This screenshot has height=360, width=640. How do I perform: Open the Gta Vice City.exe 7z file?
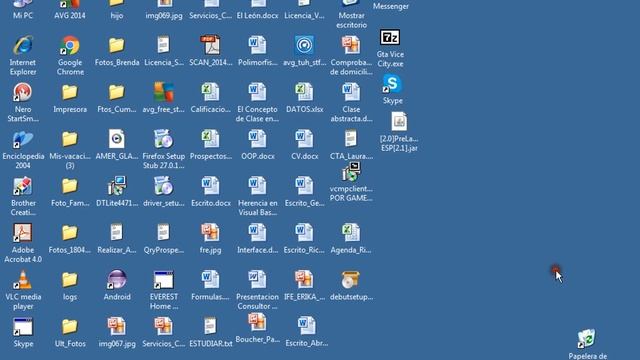point(390,38)
